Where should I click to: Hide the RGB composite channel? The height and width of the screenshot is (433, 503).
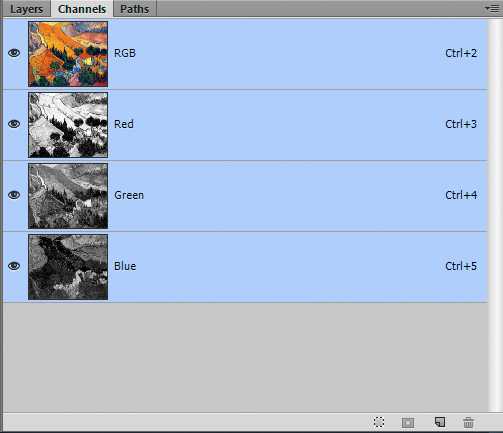(x=14, y=53)
